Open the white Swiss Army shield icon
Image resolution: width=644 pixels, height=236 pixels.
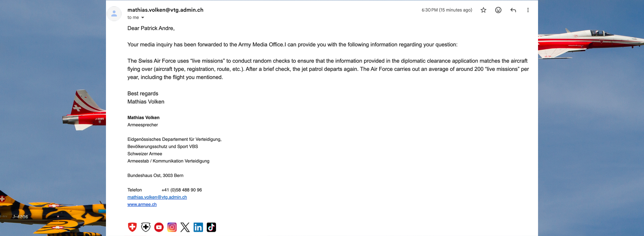click(146, 227)
